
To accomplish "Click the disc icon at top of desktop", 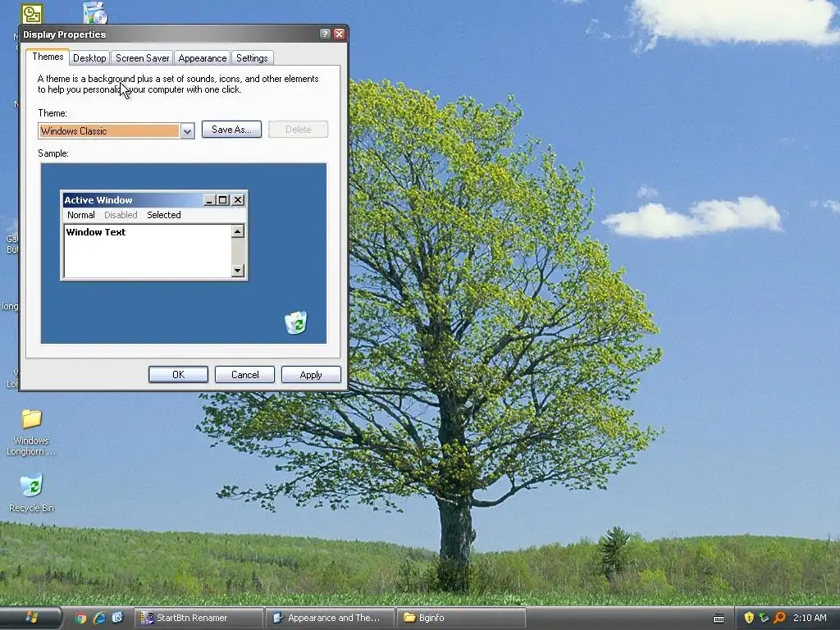I will click(x=95, y=13).
